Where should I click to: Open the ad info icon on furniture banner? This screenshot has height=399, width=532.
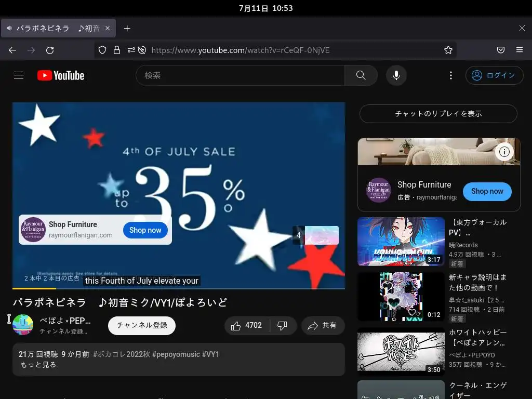click(x=504, y=152)
